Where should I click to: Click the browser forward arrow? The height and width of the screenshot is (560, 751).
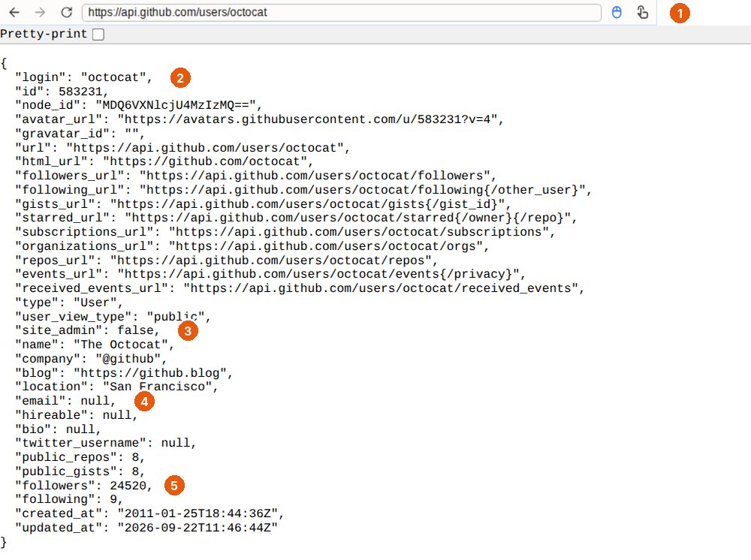[41, 13]
